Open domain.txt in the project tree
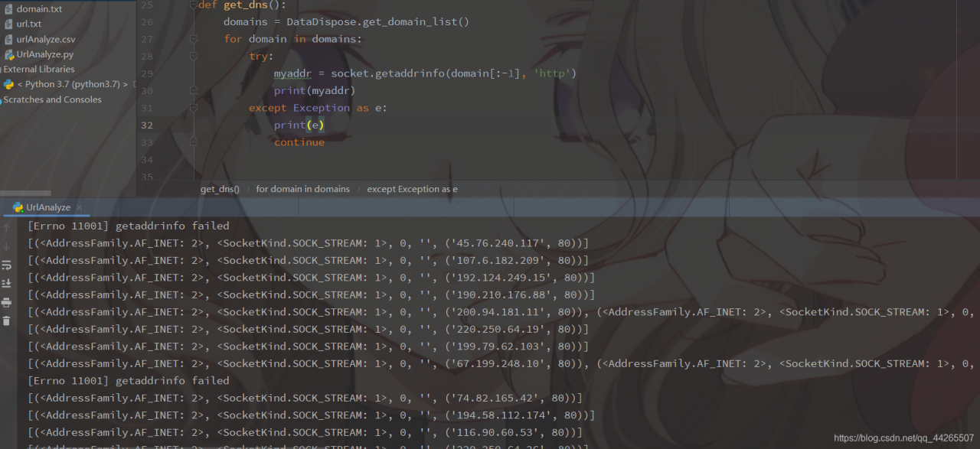Viewport: 980px width, 449px height. (39, 9)
